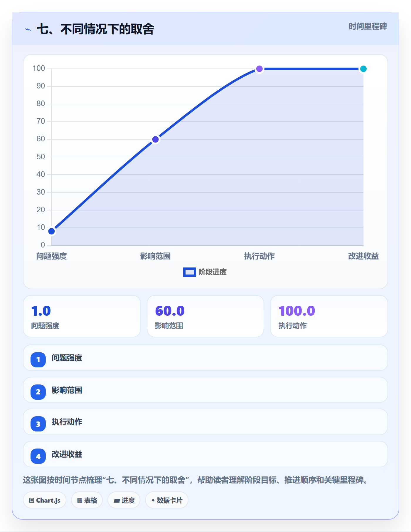Click the 表格 tag chip

click(x=87, y=500)
